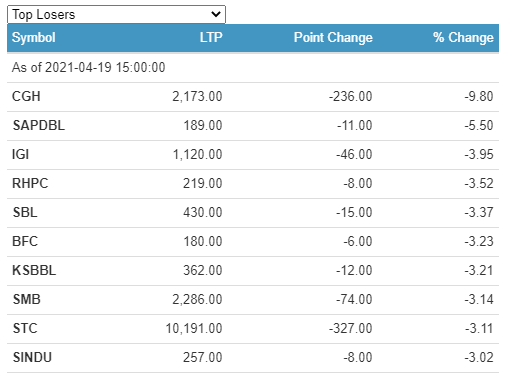
Task: Open the KSBBL stock symbol
Action: 34,270
